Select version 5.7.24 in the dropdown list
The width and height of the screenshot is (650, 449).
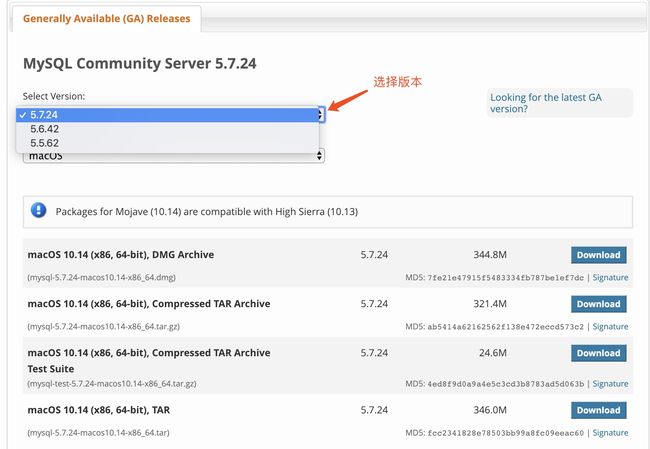click(x=167, y=115)
